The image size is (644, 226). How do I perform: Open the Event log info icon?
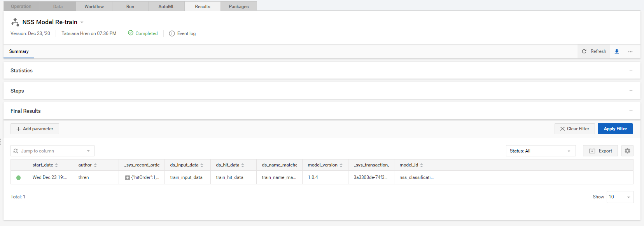(172, 33)
